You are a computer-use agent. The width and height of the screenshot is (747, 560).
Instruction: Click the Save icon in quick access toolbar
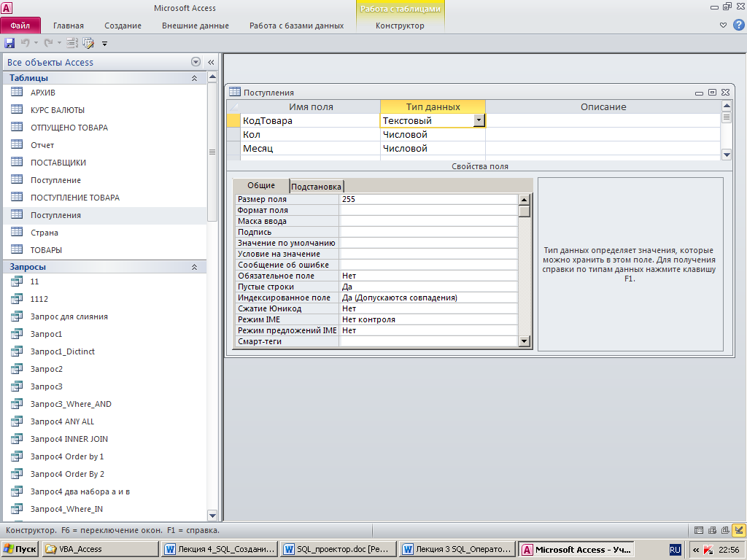coord(9,43)
